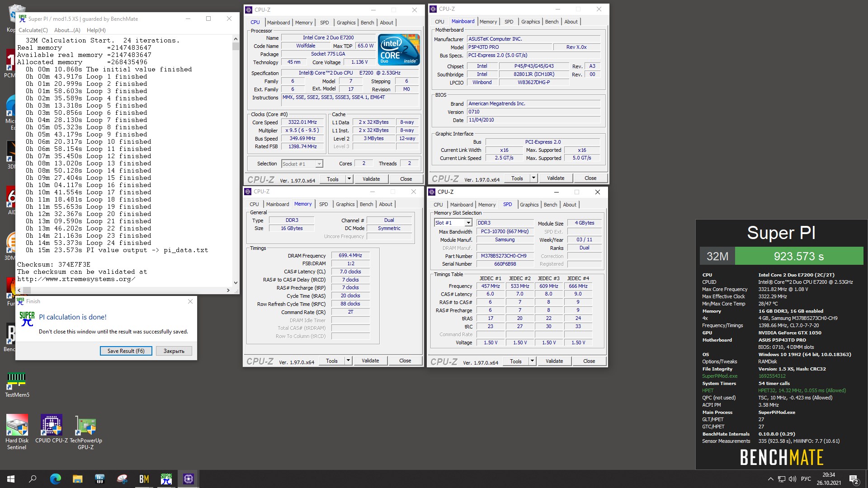The height and width of the screenshot is (488, 868).
Task: Open taskbar store-like app icon
Action: click(99, 479)
